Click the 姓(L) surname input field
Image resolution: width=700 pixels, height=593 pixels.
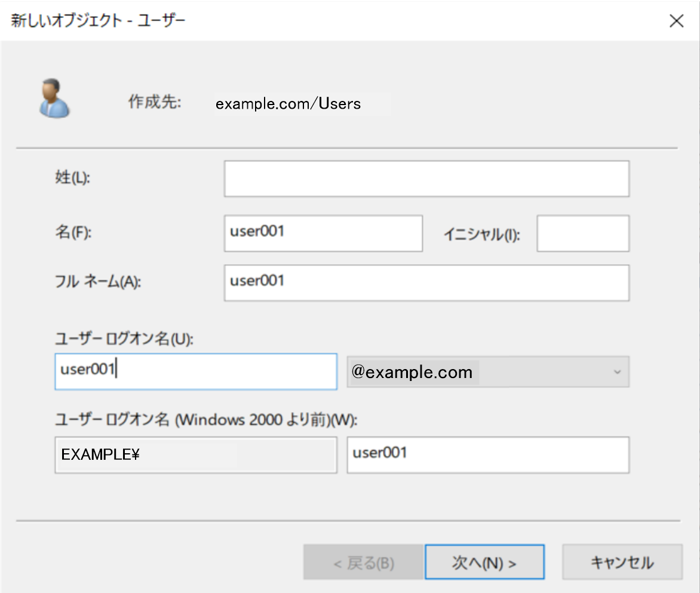426,179
